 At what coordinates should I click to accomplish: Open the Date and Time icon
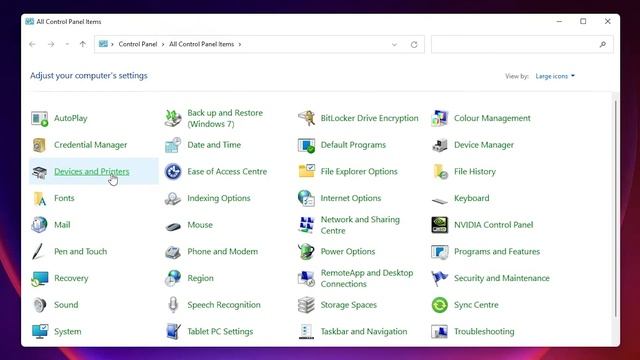point(173,145)
